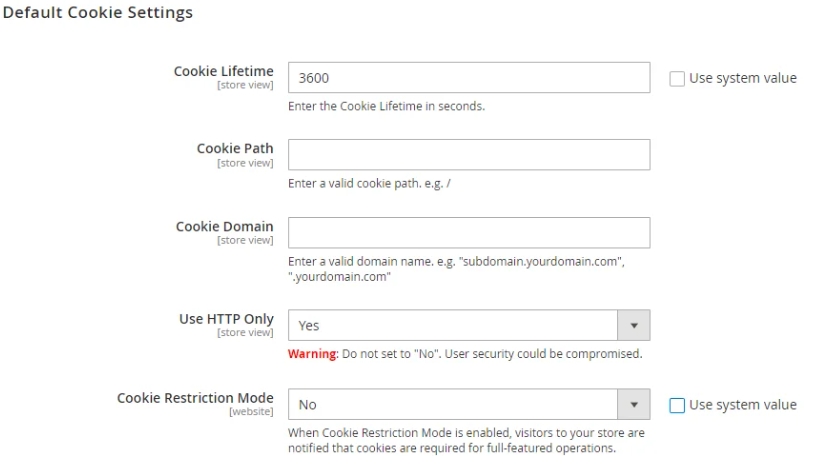Enable Use system value checkbox for Cookie Lifetime
The height and width of the screenshot is (456, 836).
676,78
